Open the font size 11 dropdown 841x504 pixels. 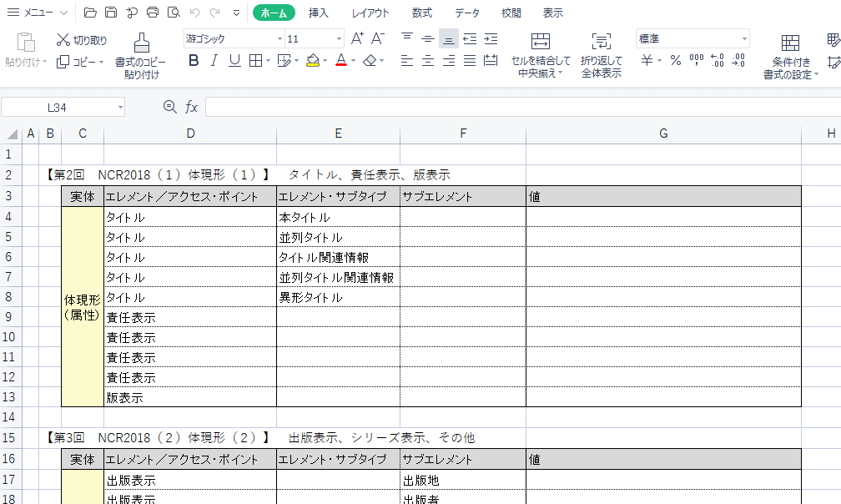tap(340, 38)
